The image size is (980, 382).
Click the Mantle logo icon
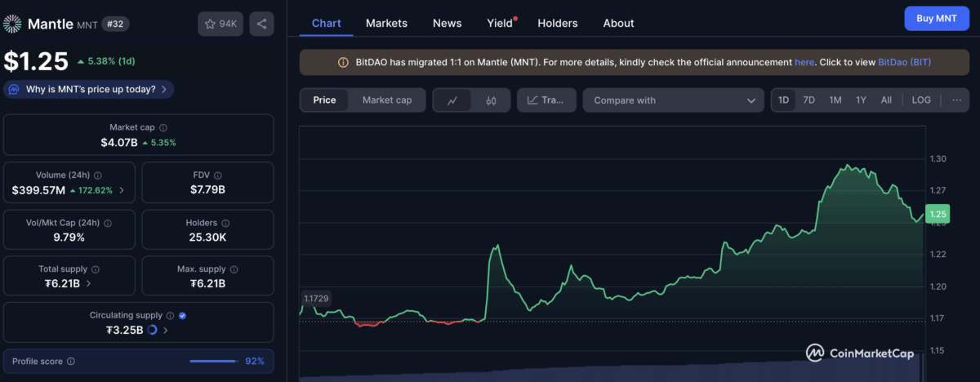pos(12,24)
